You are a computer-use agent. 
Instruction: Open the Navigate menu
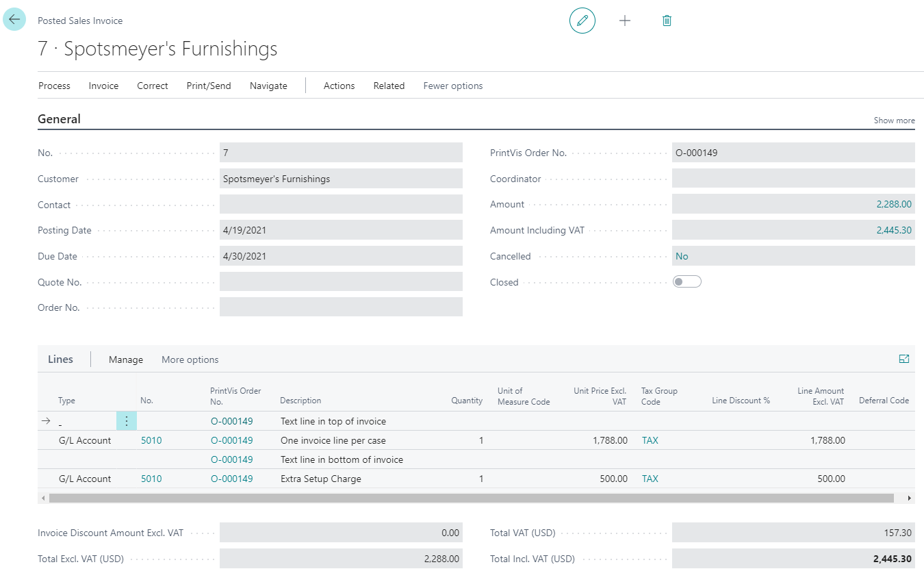coord(268,86)
